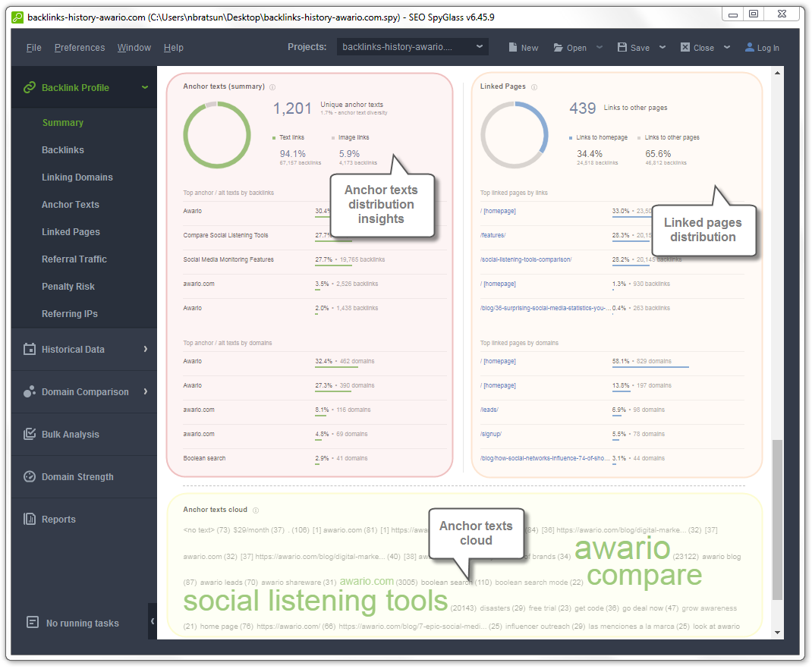Viewport: 812px width, 669px height.
Task: Click the 58.1% homepage domains bar
Action: pos(650,367)
